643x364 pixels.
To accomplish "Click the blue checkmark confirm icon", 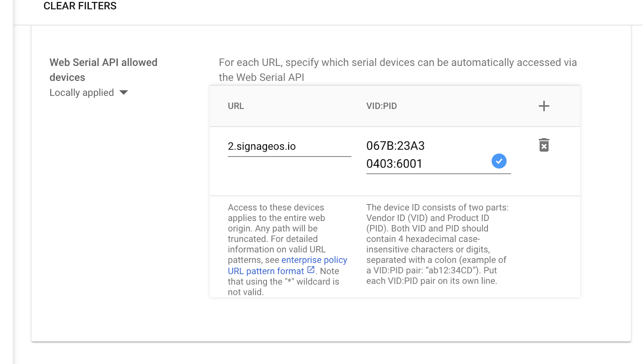I will point(499,161).
